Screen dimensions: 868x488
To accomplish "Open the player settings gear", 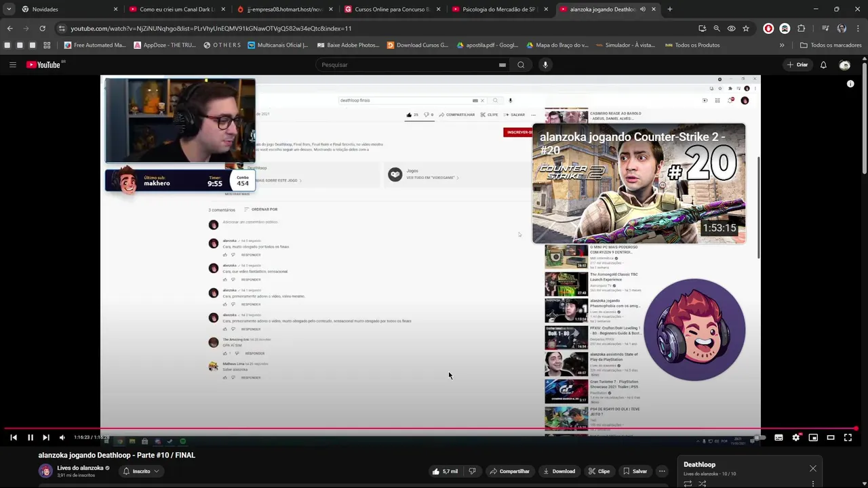I will [x=796, y=437].
